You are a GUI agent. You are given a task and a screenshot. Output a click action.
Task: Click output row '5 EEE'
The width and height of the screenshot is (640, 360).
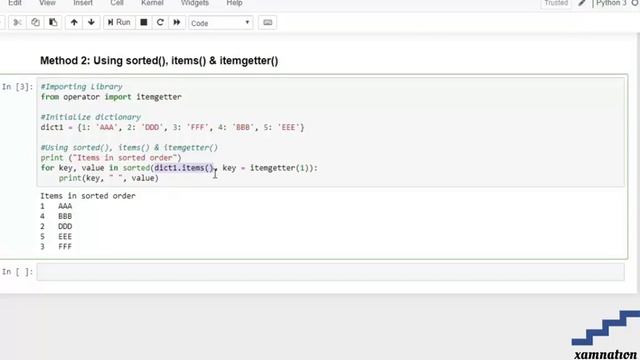[x=56, y=237]
